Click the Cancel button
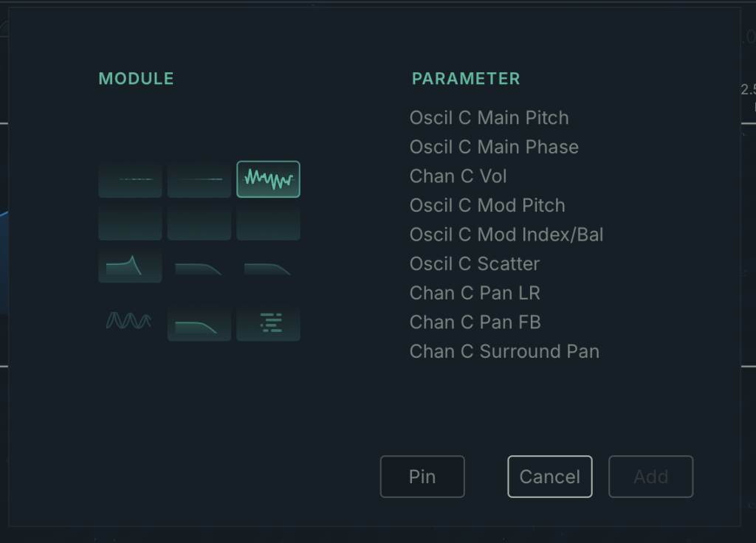The width and height of the screenshot is (756, 543). 549,477
